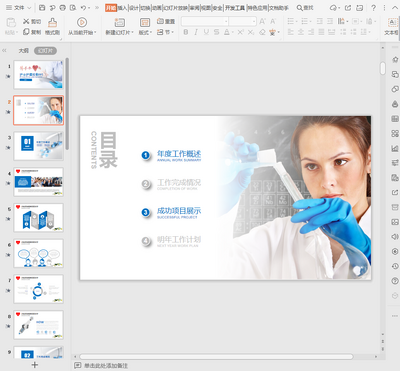Click the 剪切 cut button
The image size is (400, 371).
[32, 21]
